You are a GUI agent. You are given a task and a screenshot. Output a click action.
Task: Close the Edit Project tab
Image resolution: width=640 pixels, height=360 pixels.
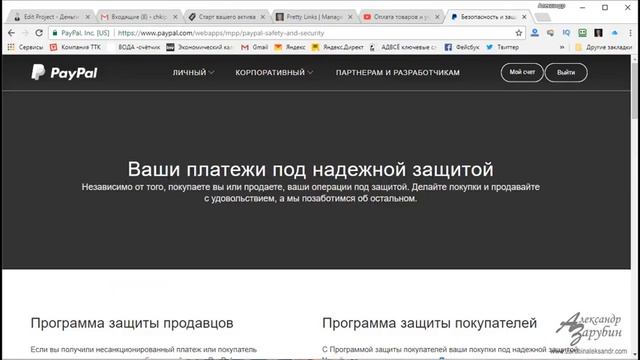[87, 17]
